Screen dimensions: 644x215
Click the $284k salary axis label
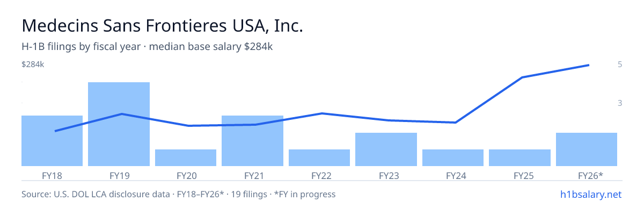33,64
